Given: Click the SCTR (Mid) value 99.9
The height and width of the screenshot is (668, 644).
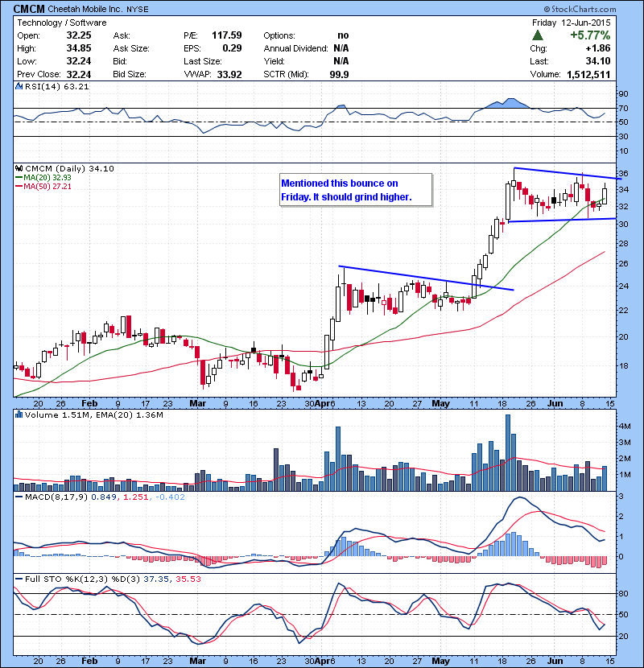Looking at the screenshot, I should coord(339,75).
